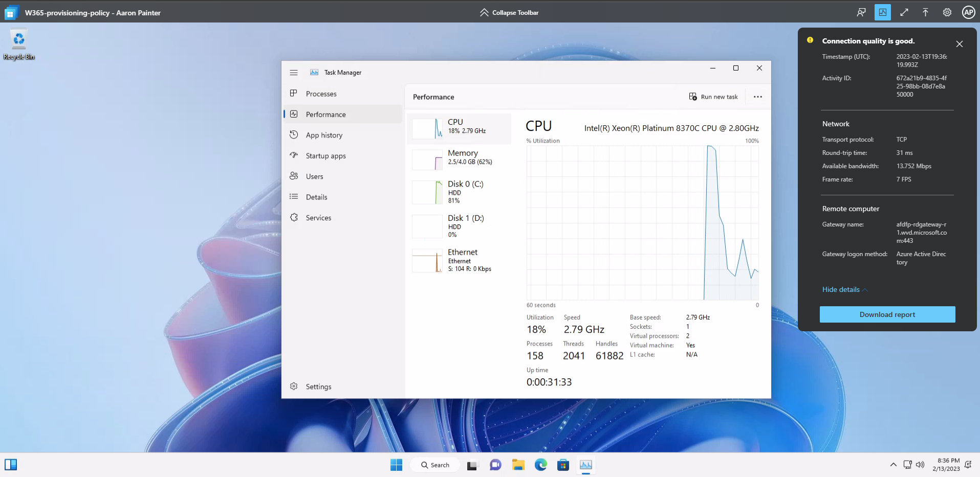
Task: Click the taskbar Search box
Action: pos(435,465)
